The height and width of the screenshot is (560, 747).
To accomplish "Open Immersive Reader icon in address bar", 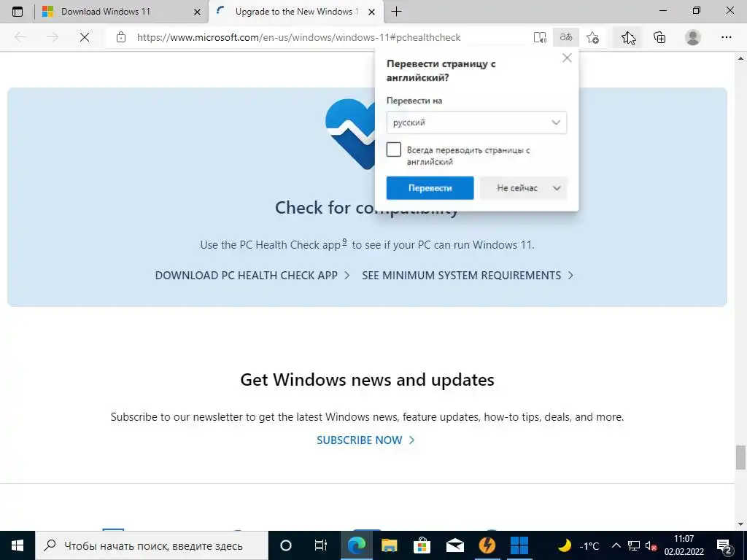I will pyautogui.click(x=540, y=37).
